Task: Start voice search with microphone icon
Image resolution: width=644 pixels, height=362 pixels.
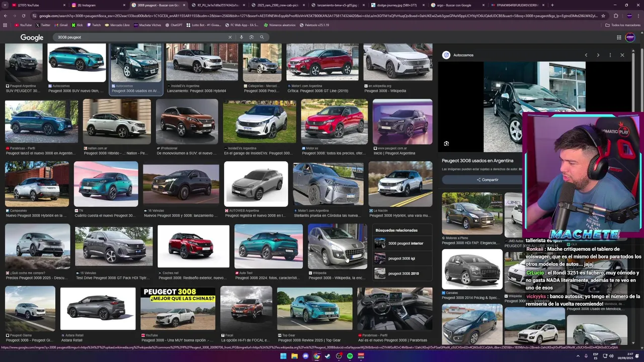Action: click(242, 37)
